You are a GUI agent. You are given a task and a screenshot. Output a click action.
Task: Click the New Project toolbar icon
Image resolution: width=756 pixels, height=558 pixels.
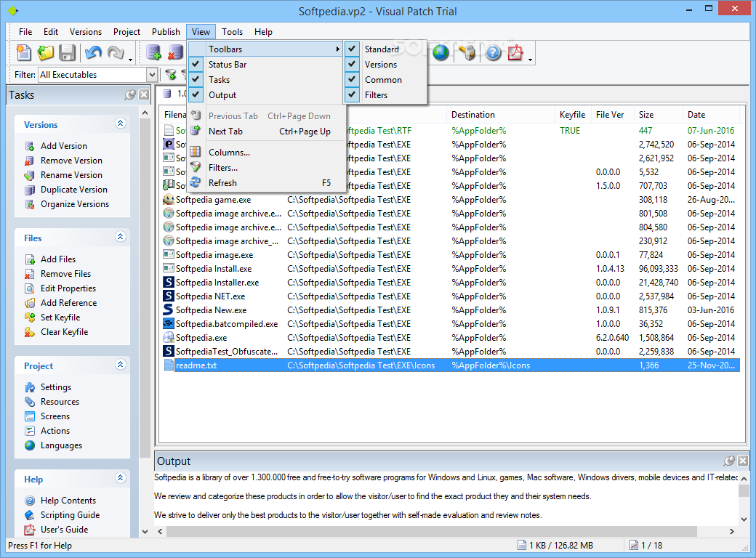click(x=23, y=52)
